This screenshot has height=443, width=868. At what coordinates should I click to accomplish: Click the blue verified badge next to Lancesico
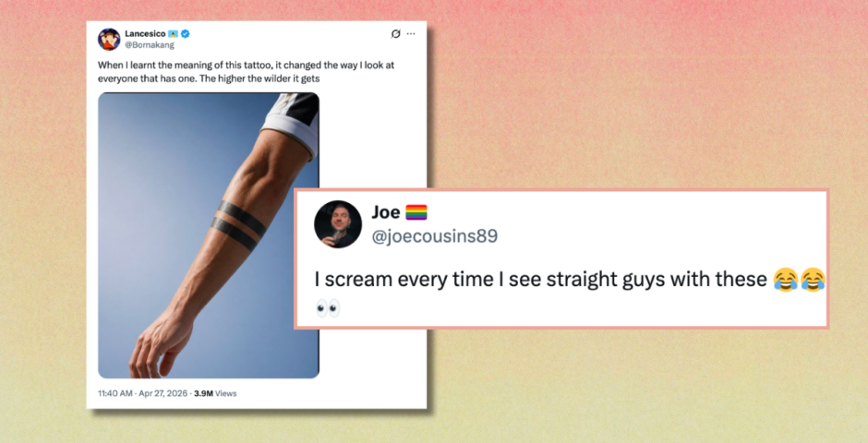(186, 34)
